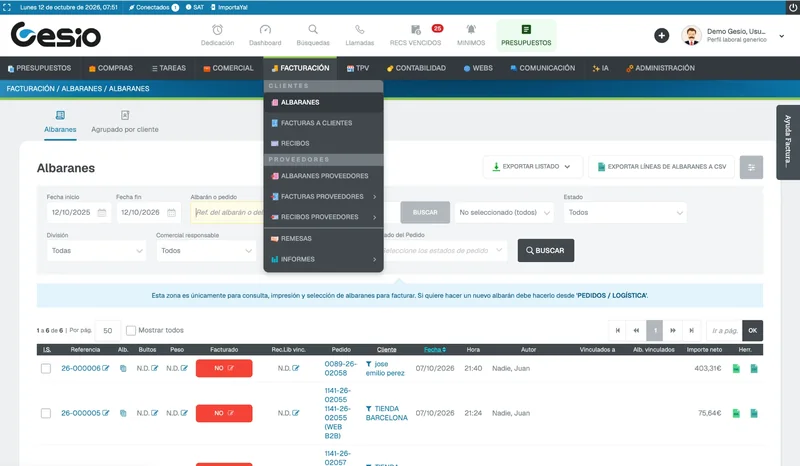Click the round plus add icon
The image size is (800, 466).
[662, 36]
